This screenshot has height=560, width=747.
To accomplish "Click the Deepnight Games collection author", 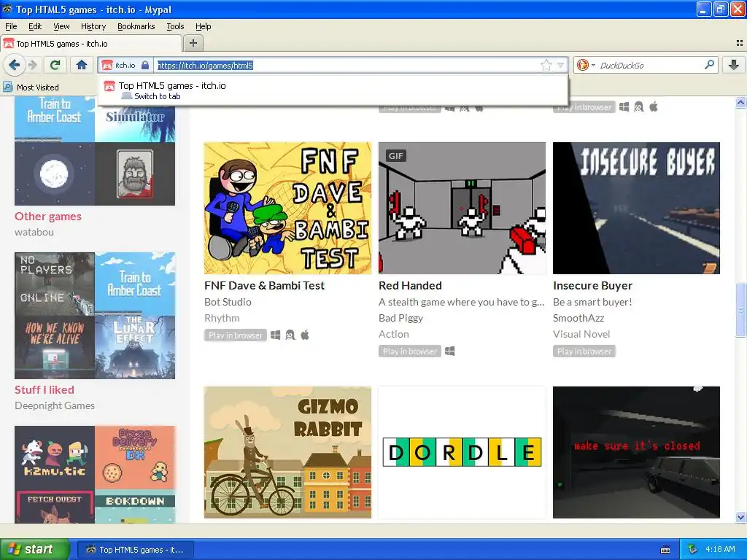I will 55,405.
